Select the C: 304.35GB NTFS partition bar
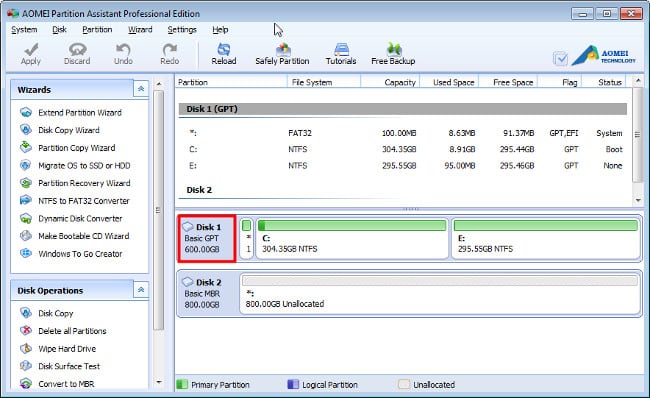 [x=352, y=238]
